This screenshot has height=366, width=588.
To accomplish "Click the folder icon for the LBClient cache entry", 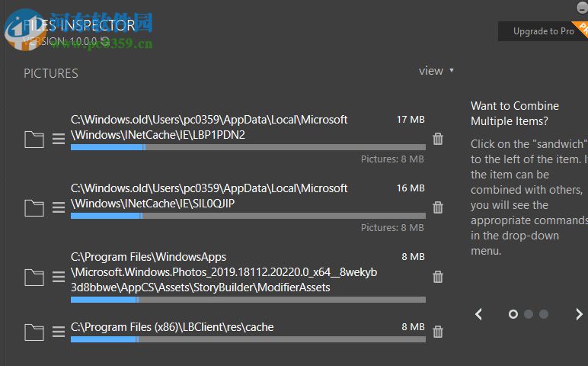I will point(34,332).
